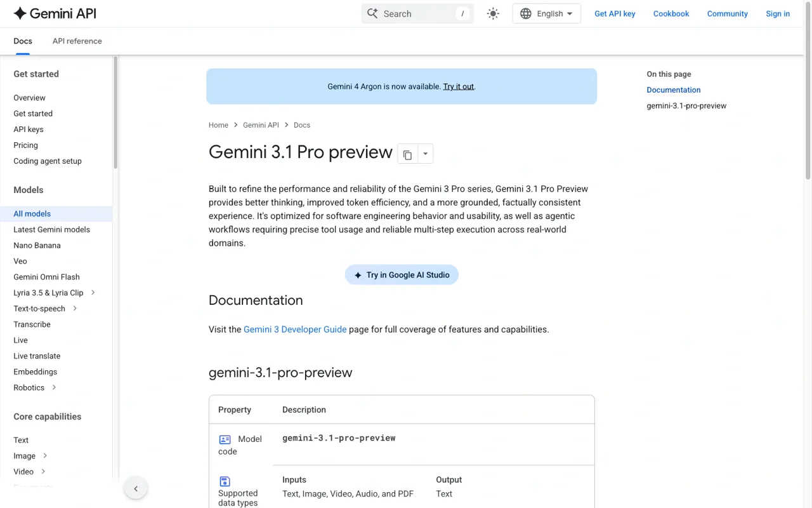Click the Model code icon in the table
The height and width of the screenshot is (508, 812).
(225, 439)
